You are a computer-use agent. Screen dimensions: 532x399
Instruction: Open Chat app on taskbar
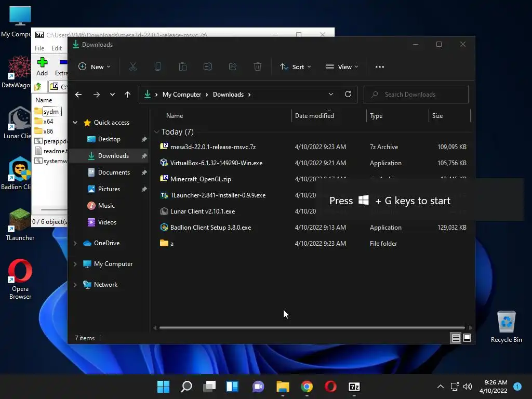click(258, 387)
